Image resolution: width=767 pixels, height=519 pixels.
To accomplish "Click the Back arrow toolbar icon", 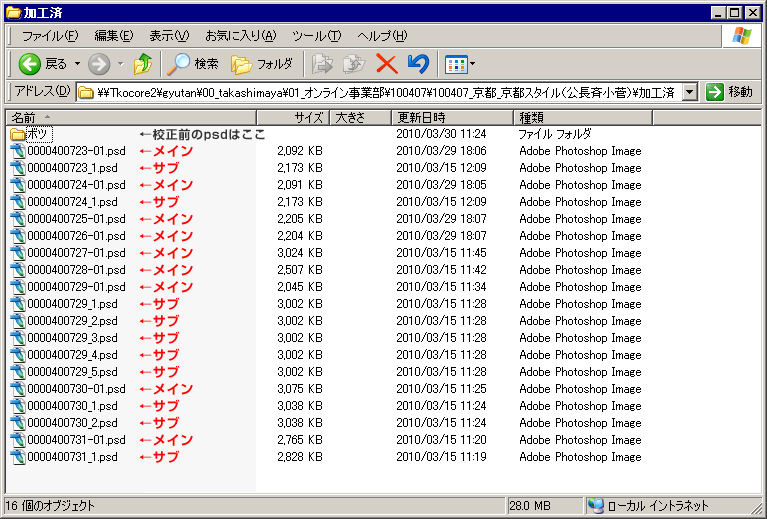I will (x=30, y=64).
